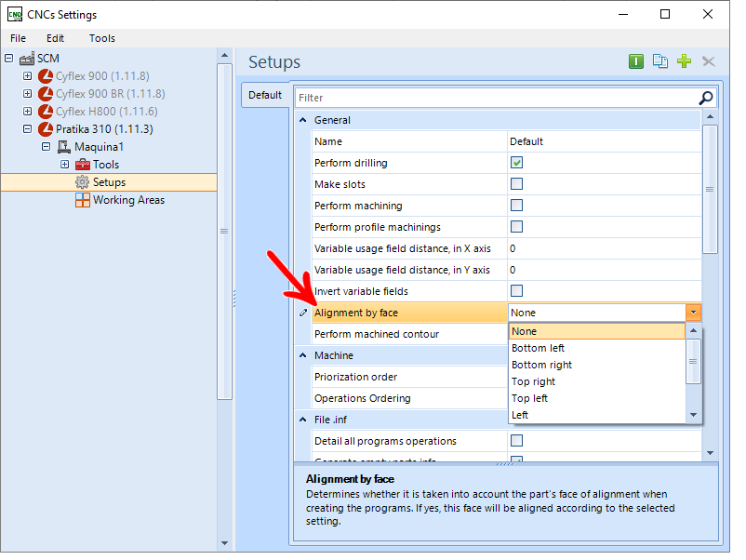
Task: Choose Bottom right alignment option
Action: point(596,365)
